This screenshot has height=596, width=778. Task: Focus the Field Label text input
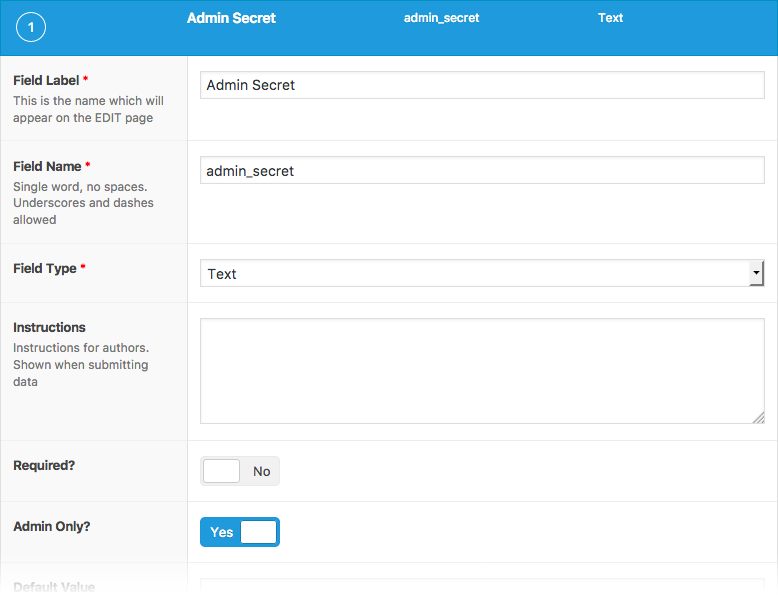point(482,85)
